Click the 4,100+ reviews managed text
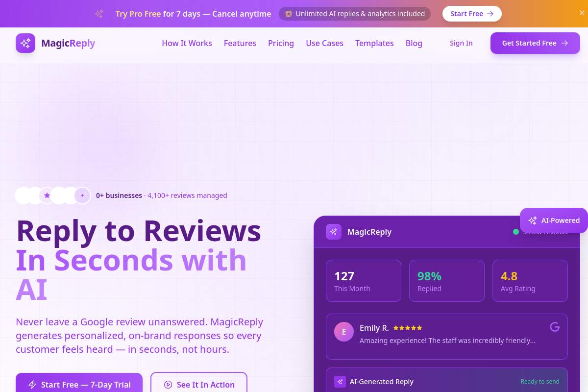The width and height of the screenshot is (588, 392). pyautogui.click(x=187, y=196)
